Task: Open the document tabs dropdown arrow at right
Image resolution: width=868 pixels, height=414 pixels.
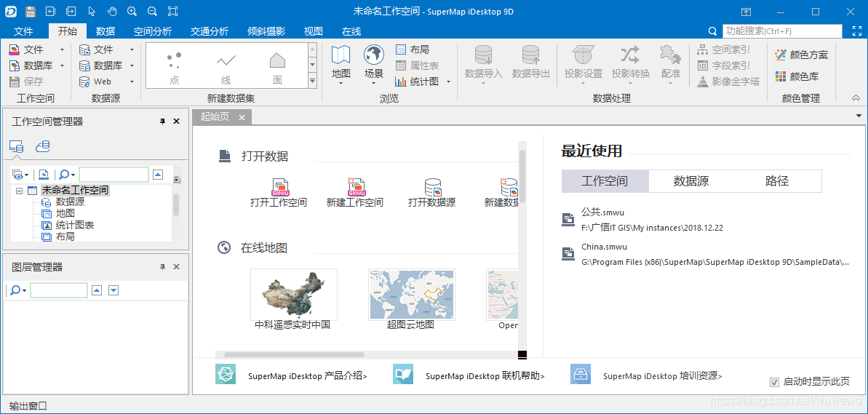Action: pyautogui.click(x=859, y=116)
